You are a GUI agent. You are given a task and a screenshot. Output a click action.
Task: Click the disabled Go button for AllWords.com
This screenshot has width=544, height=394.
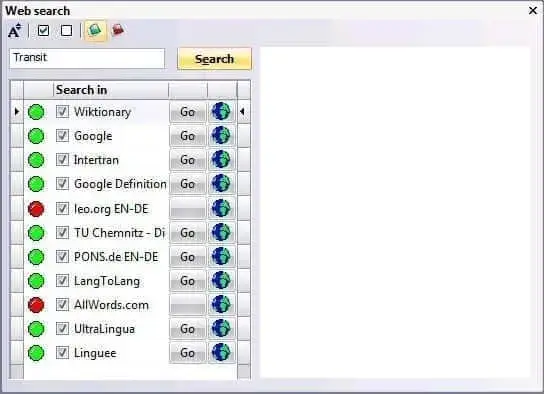click(x=187, y=305)
